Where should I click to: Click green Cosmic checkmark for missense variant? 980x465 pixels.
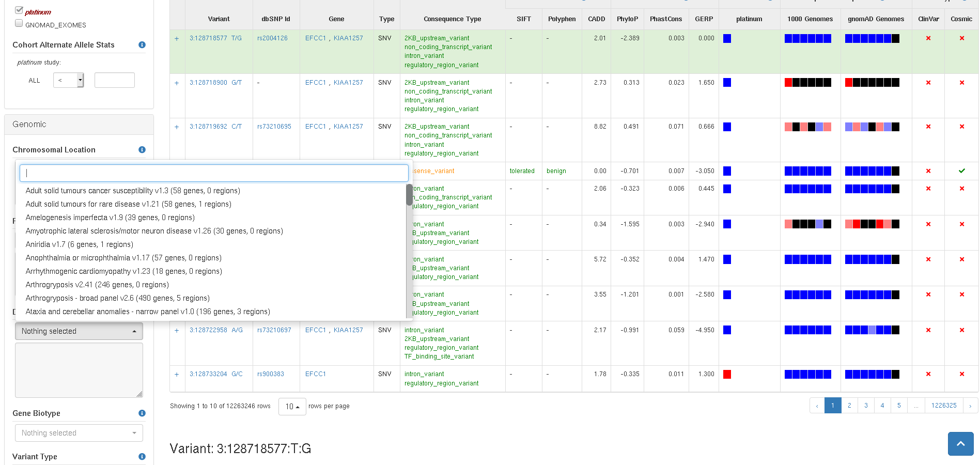pos(961,171)
